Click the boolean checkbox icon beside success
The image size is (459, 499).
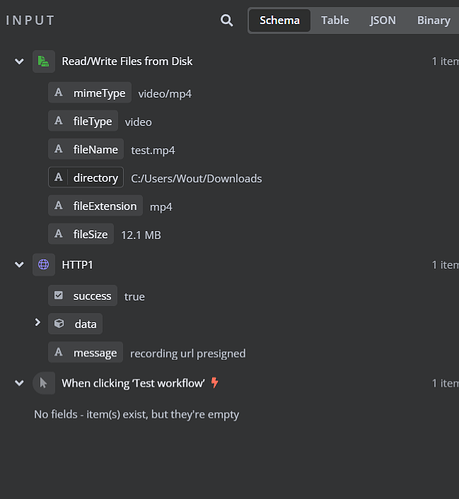pos(59,295)
